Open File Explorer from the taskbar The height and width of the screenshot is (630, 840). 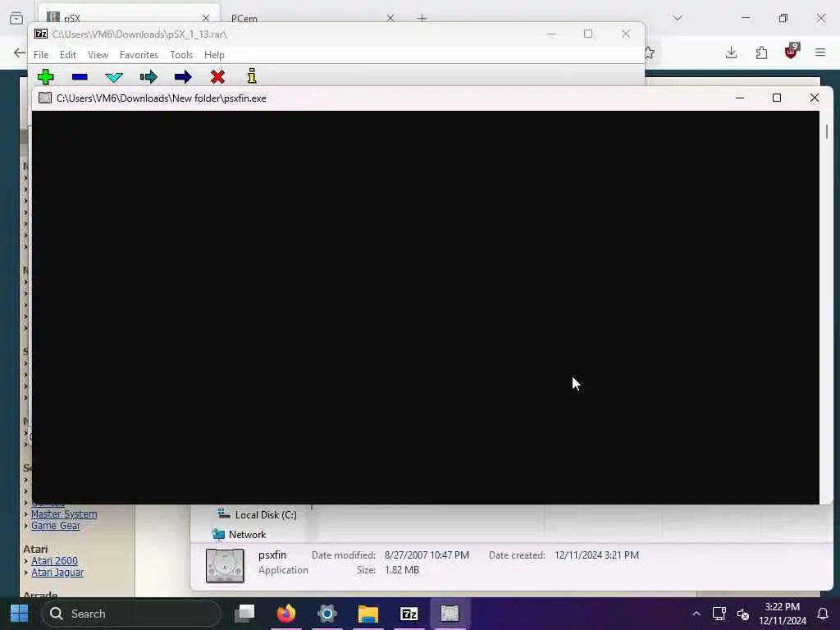[368, 614]
